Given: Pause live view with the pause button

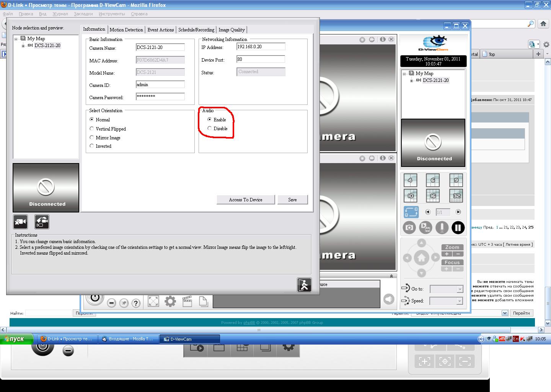Looking at the screenshot, I should pyautogui.click(x=458, y=228).
